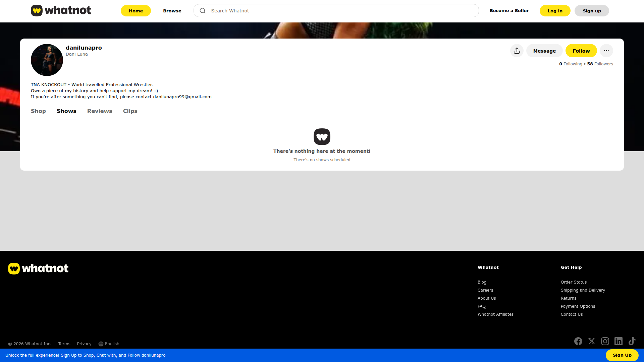Click the Whatnot footer column heading
644x362 pixels.
click(488, 267)
